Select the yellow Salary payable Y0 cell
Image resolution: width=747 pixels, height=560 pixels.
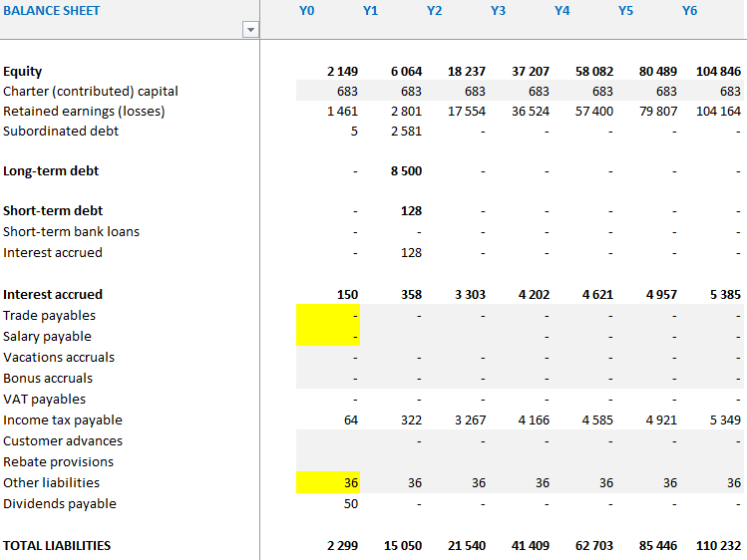coord(328,337)
